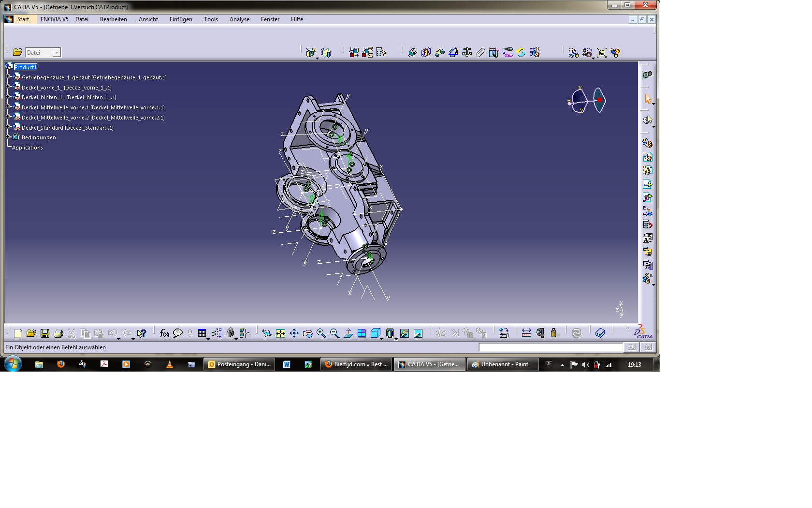Select the Coincidence Constraint icon

(413, 52)
